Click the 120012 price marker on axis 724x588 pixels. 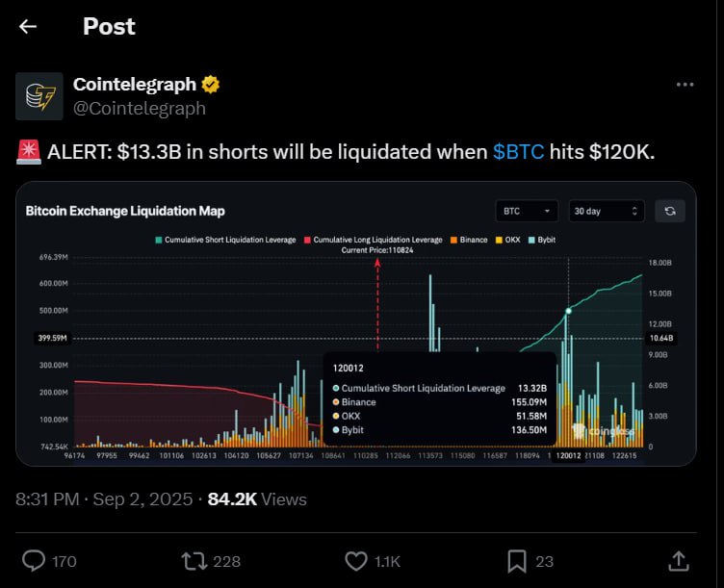pyautogui.click(x=568, y=455)
